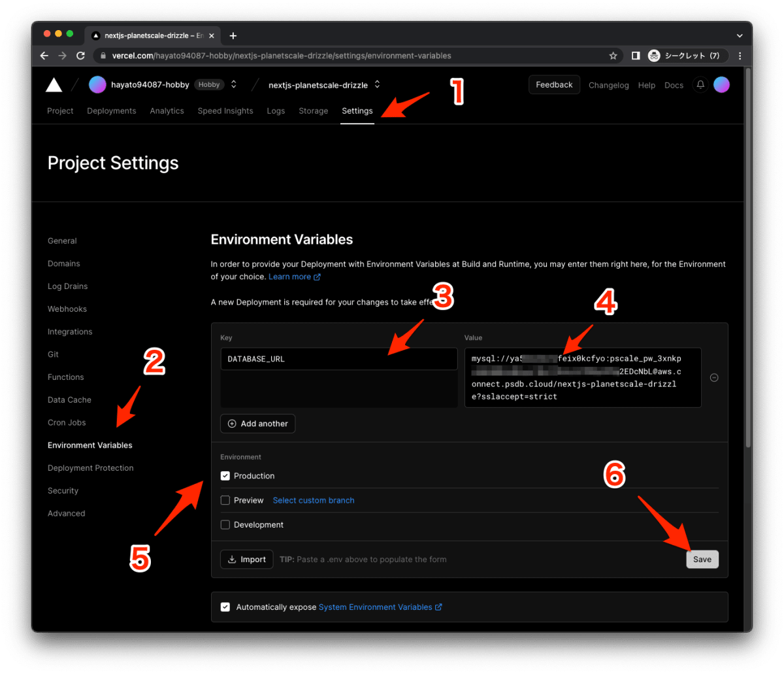
Task: Click the browser address bar URL
Action: click(282, 56)
